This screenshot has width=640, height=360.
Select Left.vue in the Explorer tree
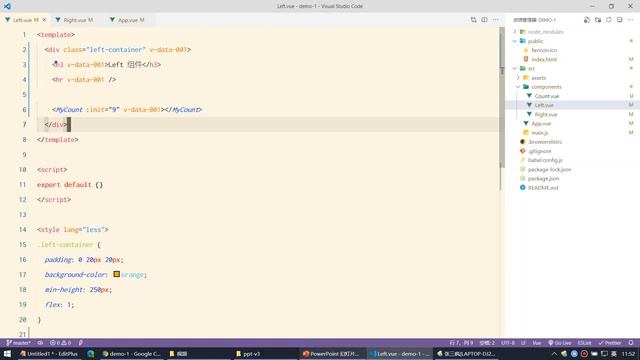point(544,105)
